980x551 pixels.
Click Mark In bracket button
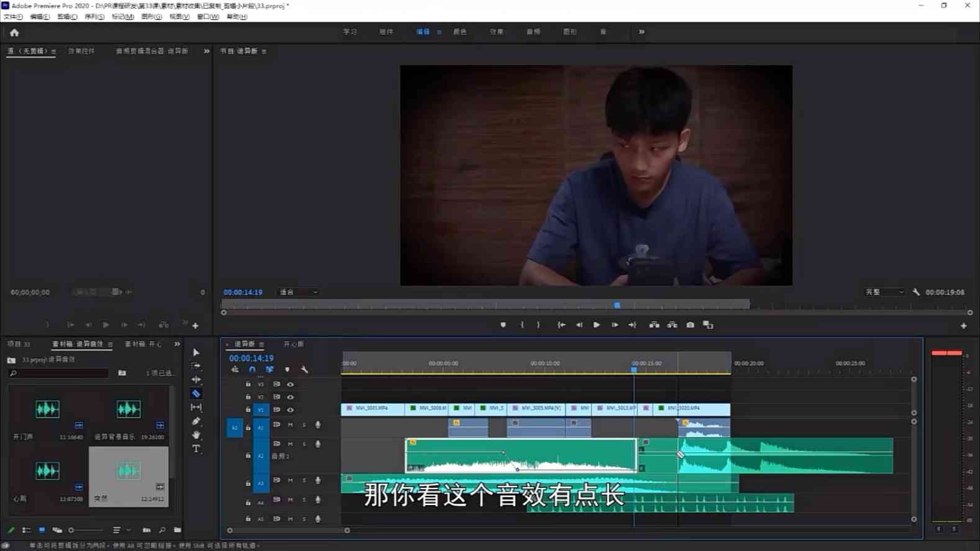[522, 325]
